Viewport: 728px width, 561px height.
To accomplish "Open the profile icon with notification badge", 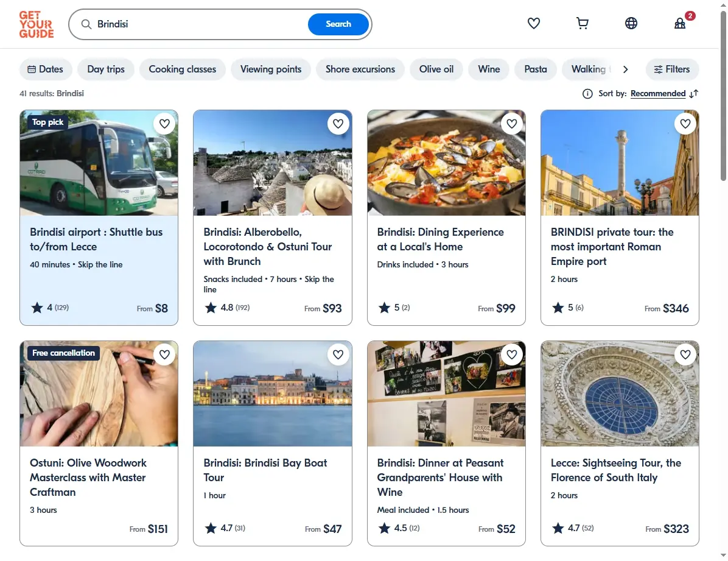I will (x=680, y=23).
